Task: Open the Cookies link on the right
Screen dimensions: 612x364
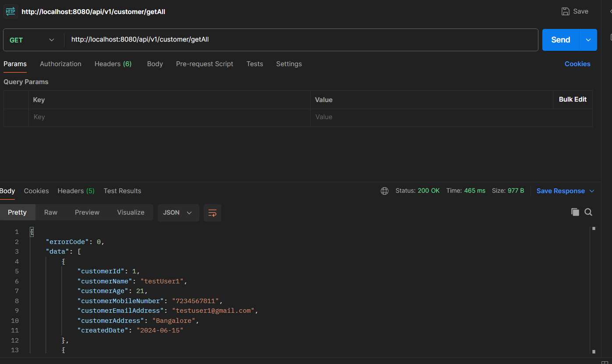Action: pos(577,64)
